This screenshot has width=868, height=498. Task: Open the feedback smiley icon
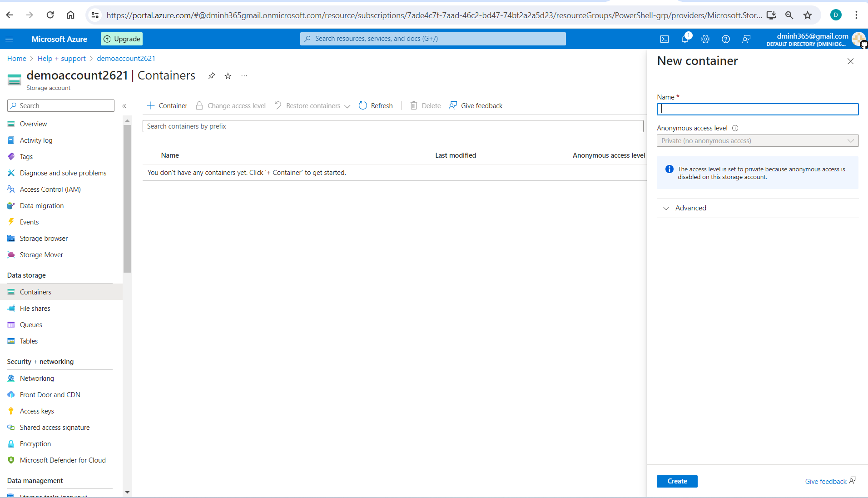click(x=746, y=39)
